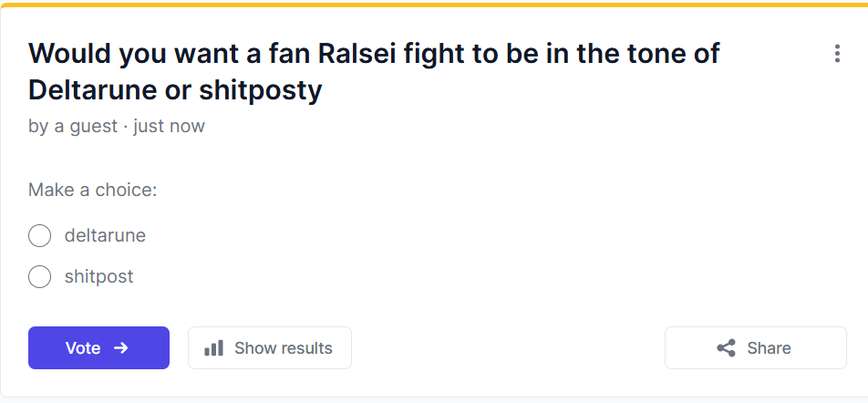Open the three-dot poll options menu
Image resolution: width=868 pixels, height=403 pixels.
pos(837,54)
